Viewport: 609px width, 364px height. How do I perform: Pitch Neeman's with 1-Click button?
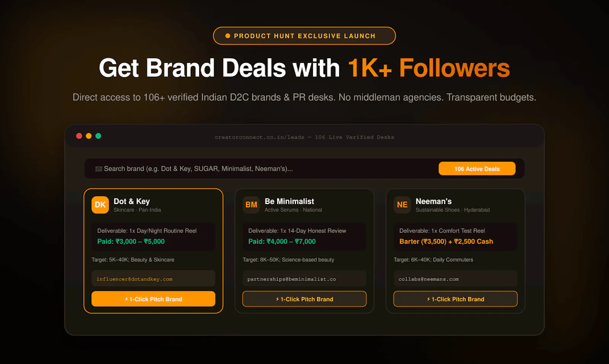[x=456, y=299]
